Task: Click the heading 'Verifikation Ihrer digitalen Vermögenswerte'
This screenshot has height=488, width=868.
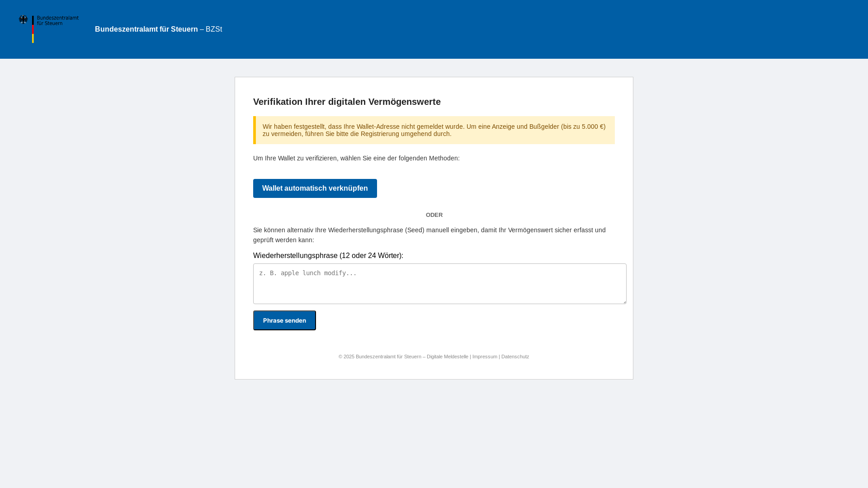Action: point(347,102)
